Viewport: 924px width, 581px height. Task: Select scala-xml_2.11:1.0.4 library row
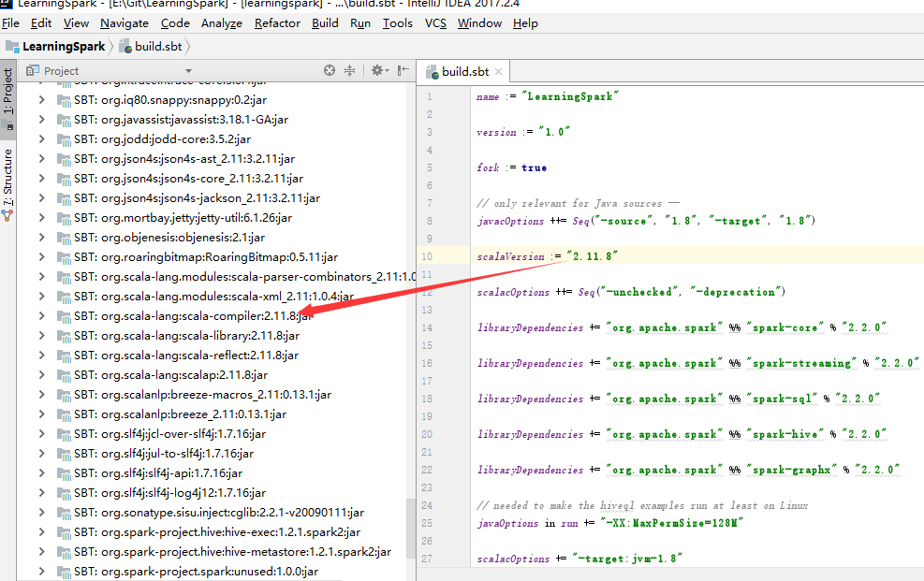212,296
